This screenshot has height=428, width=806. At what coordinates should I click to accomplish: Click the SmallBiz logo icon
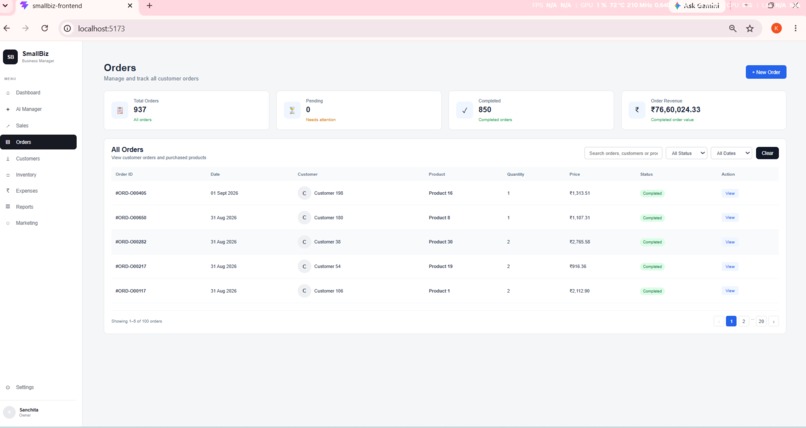tap(10, 57)
